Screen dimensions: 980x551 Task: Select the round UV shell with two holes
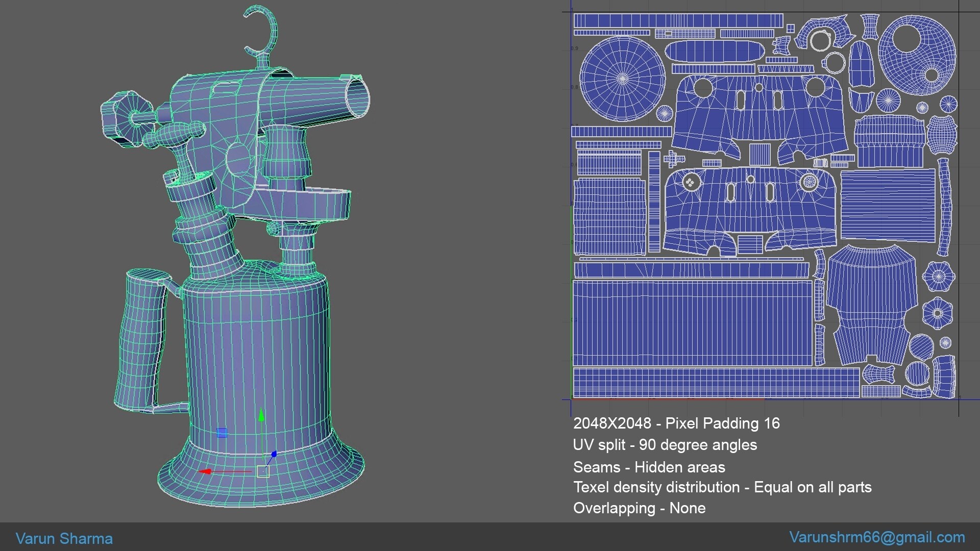point(917,55)
